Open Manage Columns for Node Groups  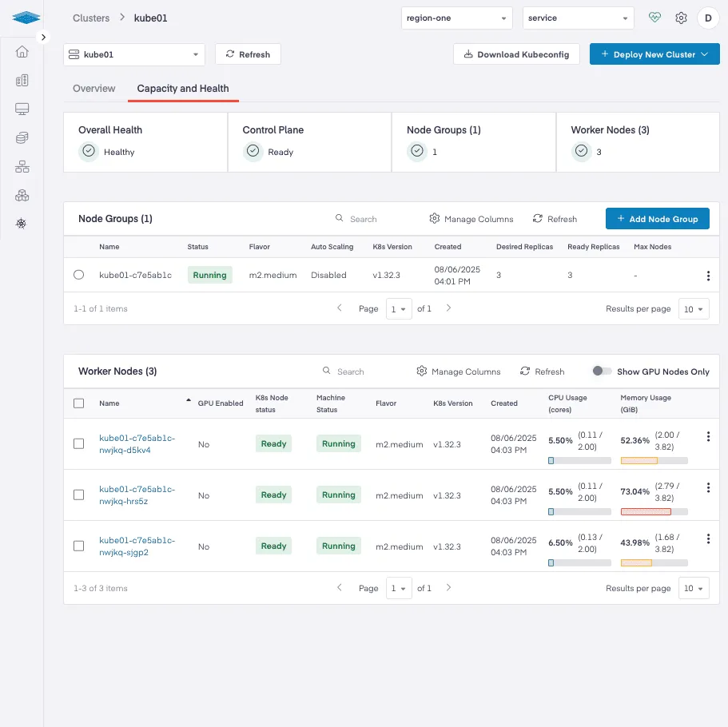[471, 219]
